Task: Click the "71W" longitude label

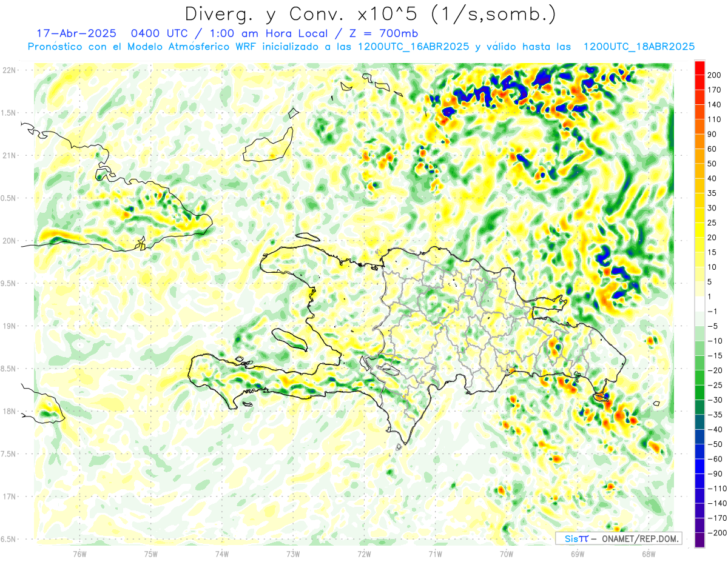Action: click(435, 554)
